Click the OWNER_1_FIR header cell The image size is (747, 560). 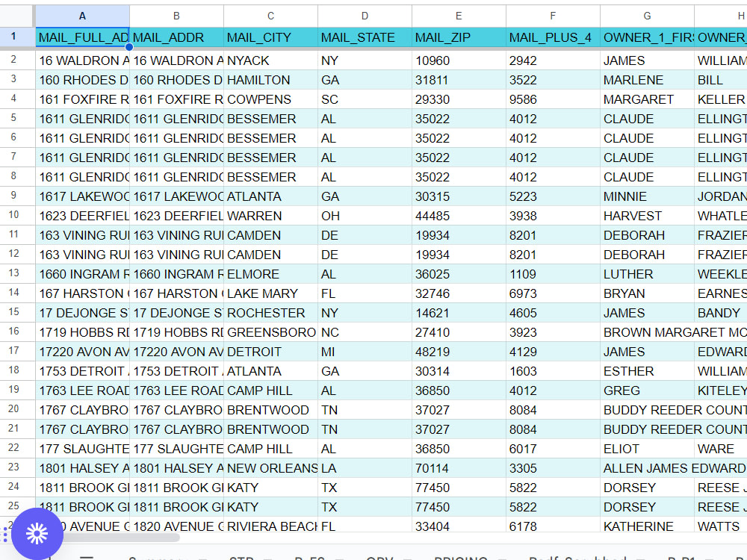pos(647,37)
